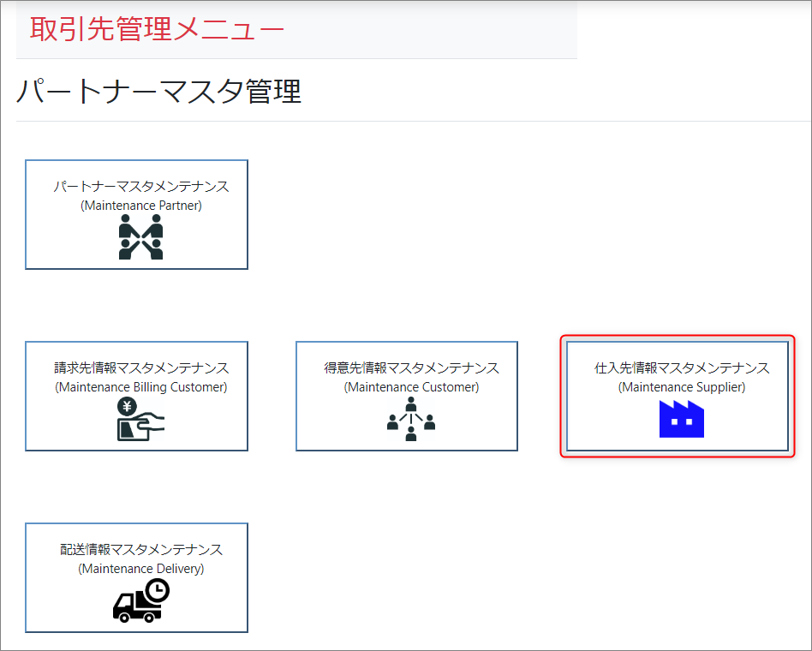
Task: Select the (Maintenance Billing Customer) label
Action: pyautogui.click(x=141, y=387)
